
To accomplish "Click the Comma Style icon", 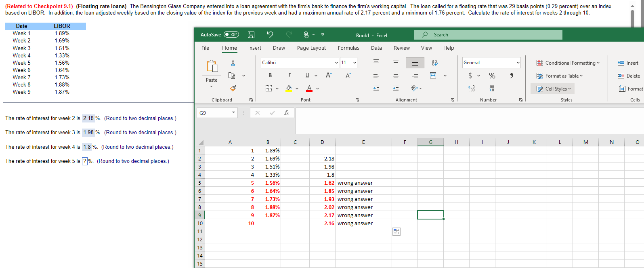I will [x=512, y=76].
